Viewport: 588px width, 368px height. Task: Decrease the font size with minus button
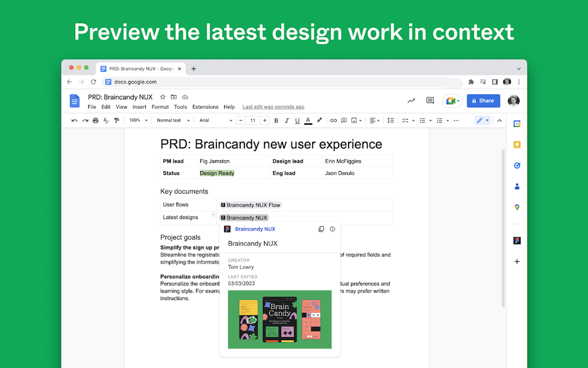(x=241, y=121)
